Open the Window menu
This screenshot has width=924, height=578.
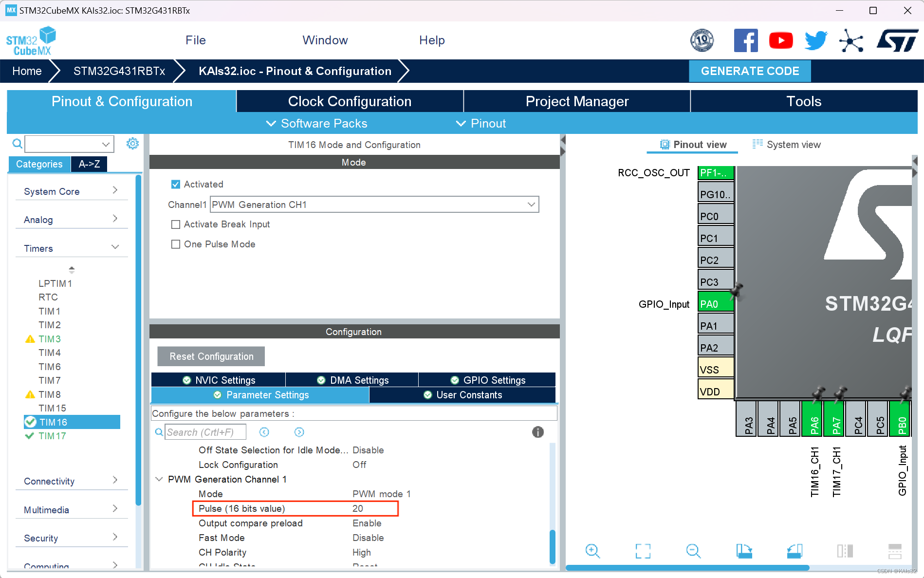coord(325,40)
